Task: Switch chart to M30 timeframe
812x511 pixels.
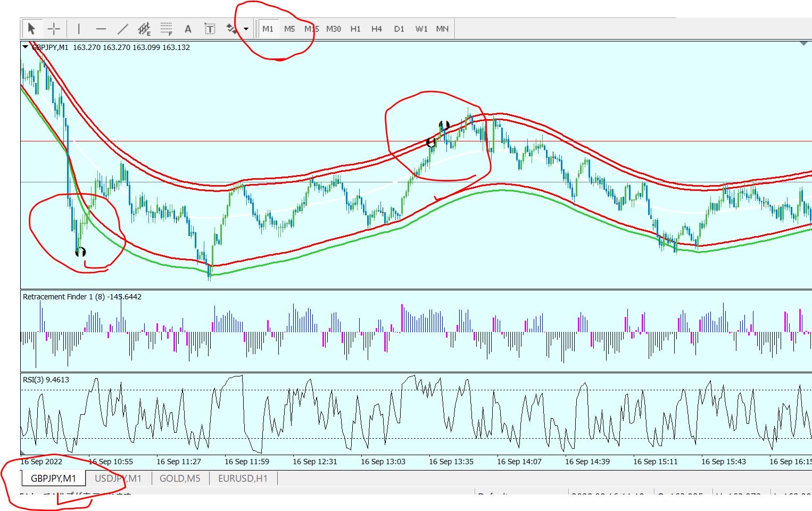Action: 334,29
